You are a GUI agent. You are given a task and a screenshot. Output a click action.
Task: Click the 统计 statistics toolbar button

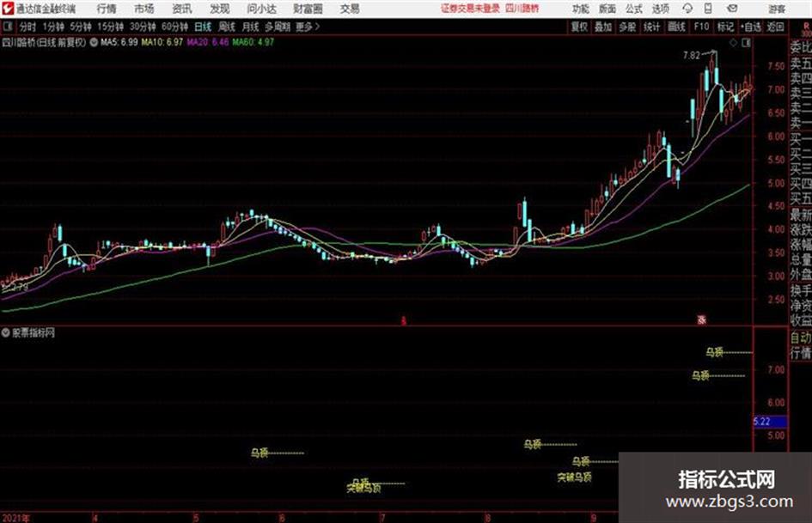[x=652, y=27]
